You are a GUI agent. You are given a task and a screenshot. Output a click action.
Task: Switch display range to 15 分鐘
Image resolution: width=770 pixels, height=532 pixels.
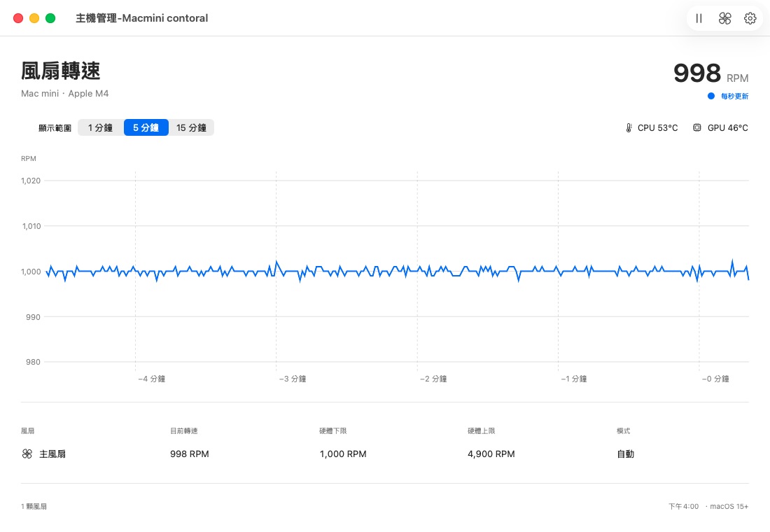(x=191, y=127)
